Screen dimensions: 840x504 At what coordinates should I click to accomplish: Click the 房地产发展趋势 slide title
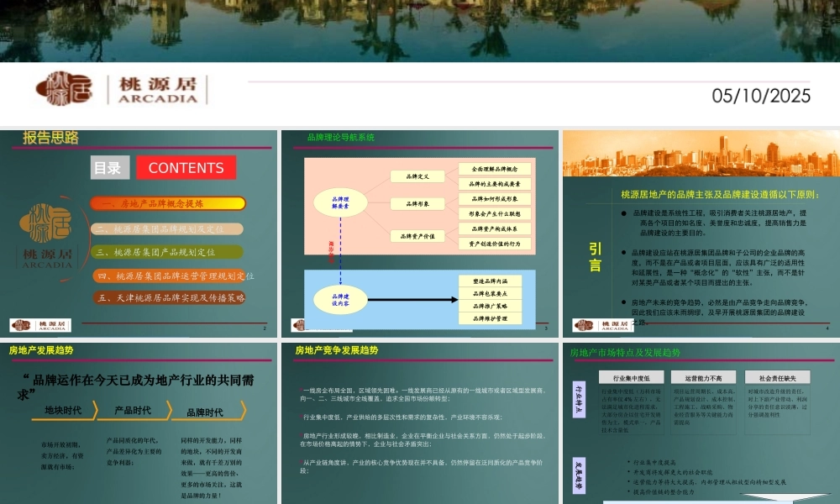(41, 350)
